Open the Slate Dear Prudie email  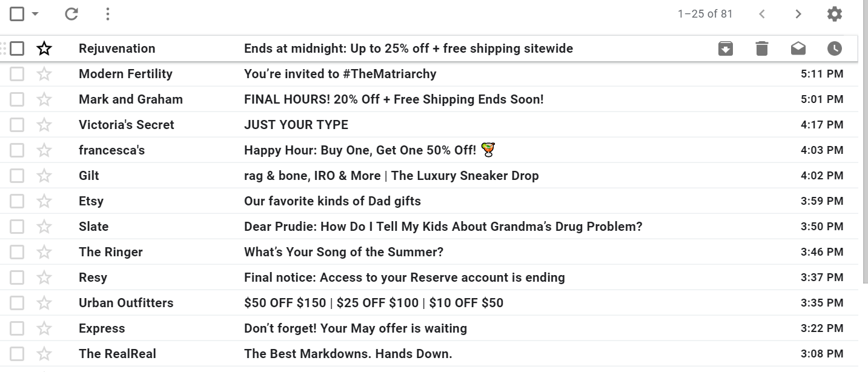coord(442,227)
